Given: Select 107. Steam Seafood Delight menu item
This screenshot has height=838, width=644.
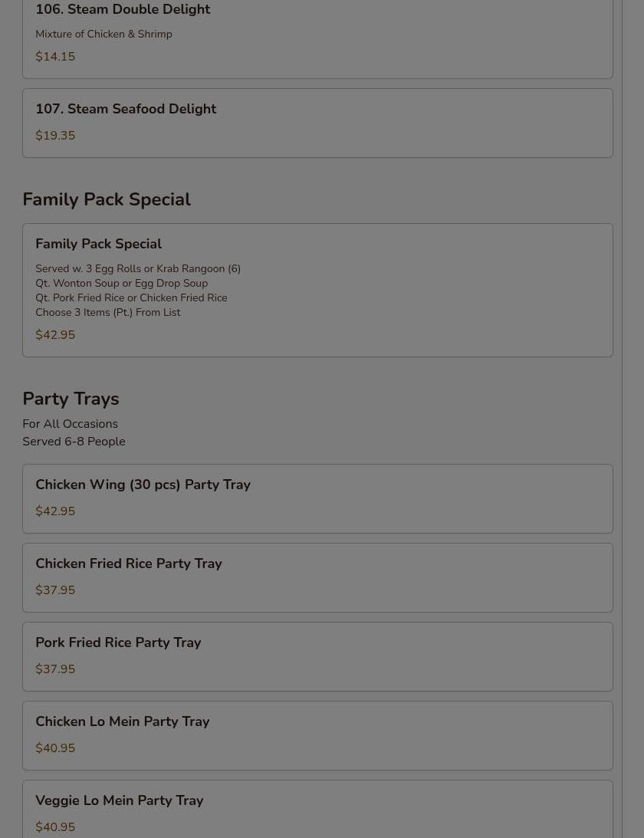Looking at the screenshot, I should [126, 110].
